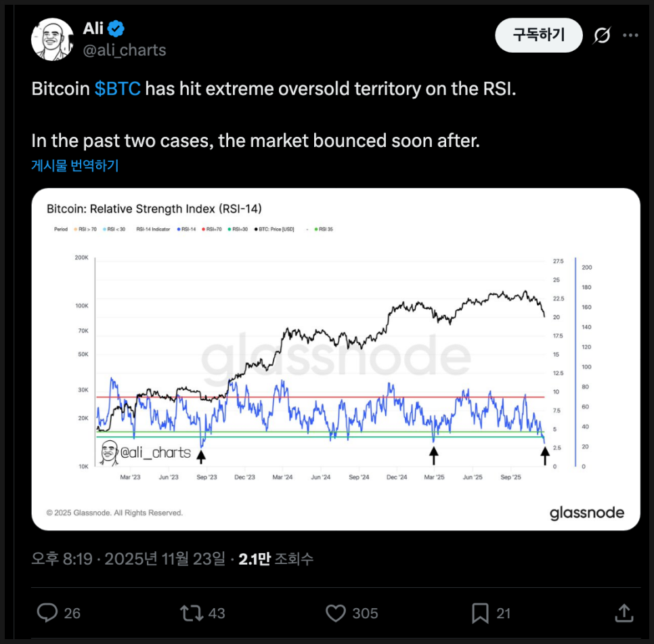Follow the $BTC cashtag link
Screen dimensions: 654x644
tap(118, 89)
